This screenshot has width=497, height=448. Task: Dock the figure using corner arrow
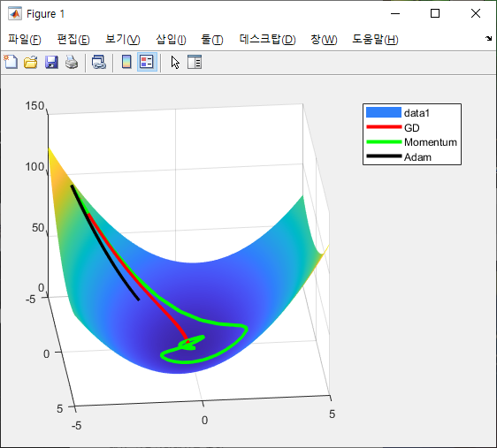coord(488,39)
